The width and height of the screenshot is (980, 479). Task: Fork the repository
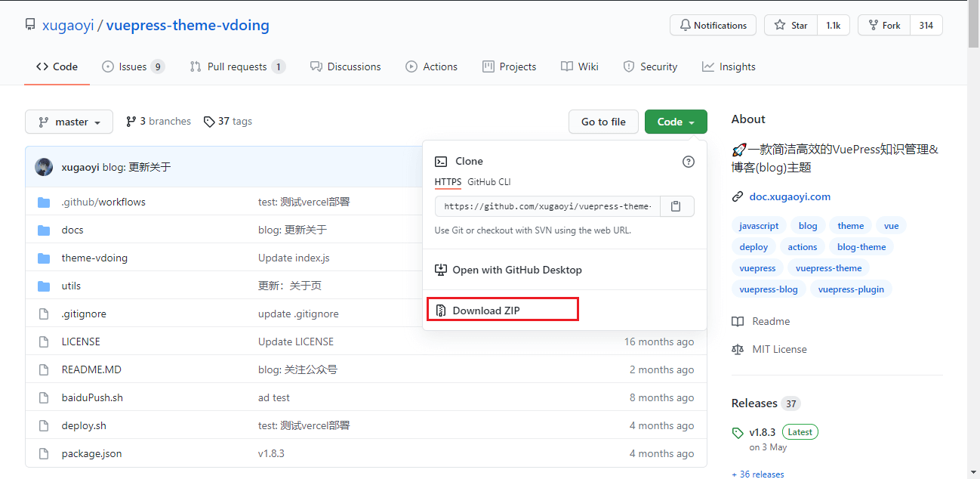click(884, 25)
